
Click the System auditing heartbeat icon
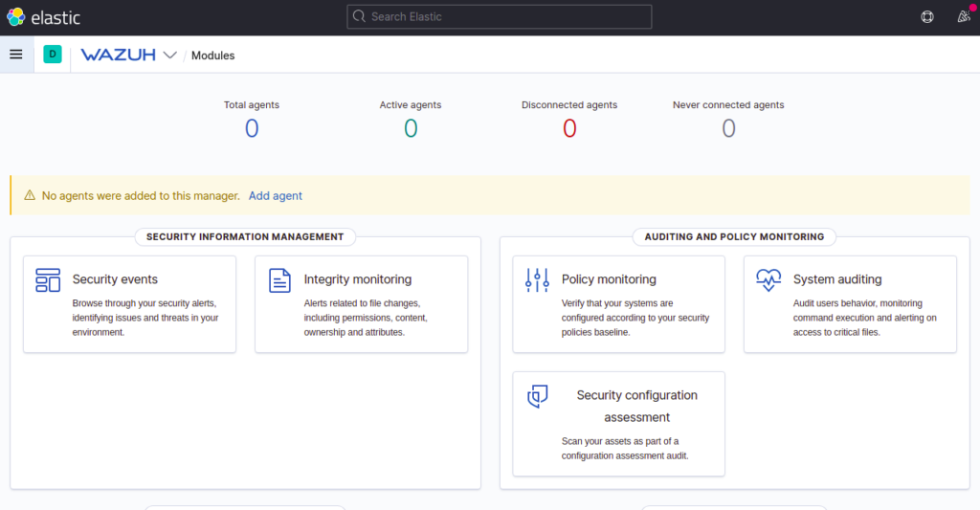pos(768,280)
